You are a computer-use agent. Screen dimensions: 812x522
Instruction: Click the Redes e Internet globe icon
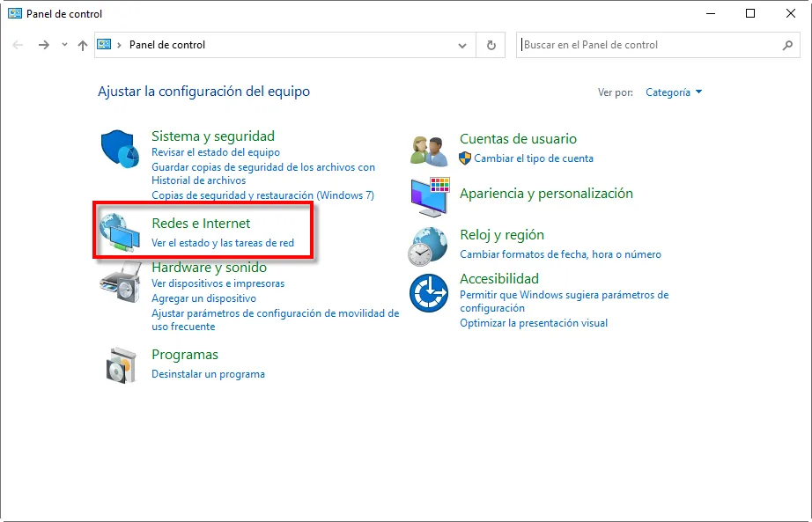pyautogui.click(x=120, y=232)
